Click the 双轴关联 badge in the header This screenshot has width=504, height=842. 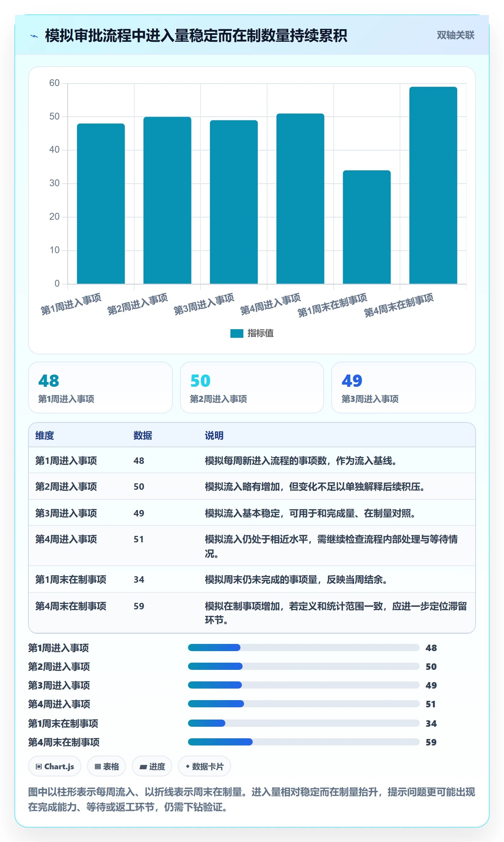(455, 35)
